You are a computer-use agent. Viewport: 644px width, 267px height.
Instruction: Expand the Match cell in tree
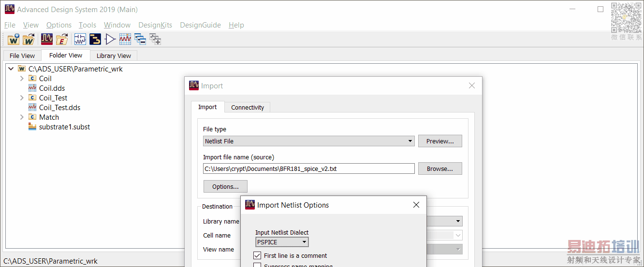[x=22, y=117]
